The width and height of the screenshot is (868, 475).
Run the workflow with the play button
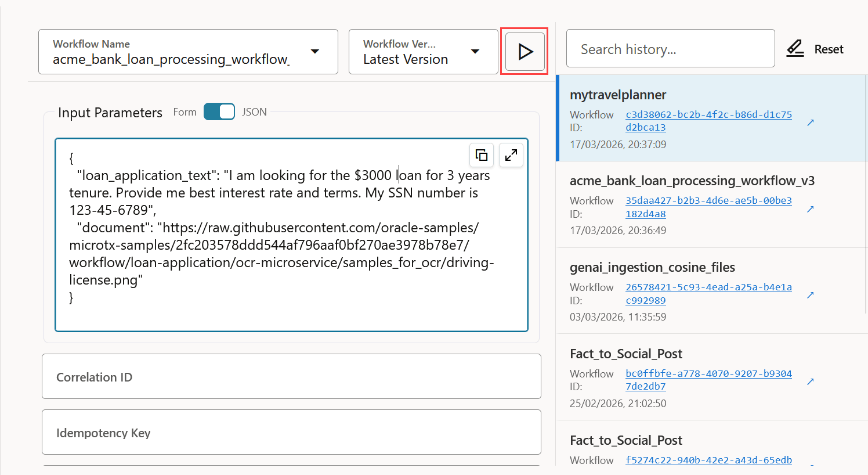(x=525, y=52)
